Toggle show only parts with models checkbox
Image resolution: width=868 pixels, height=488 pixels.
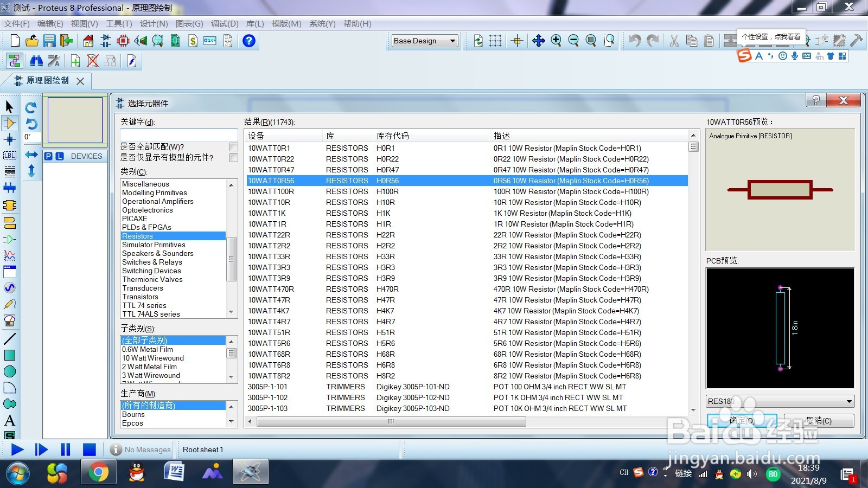click(234, 158)
